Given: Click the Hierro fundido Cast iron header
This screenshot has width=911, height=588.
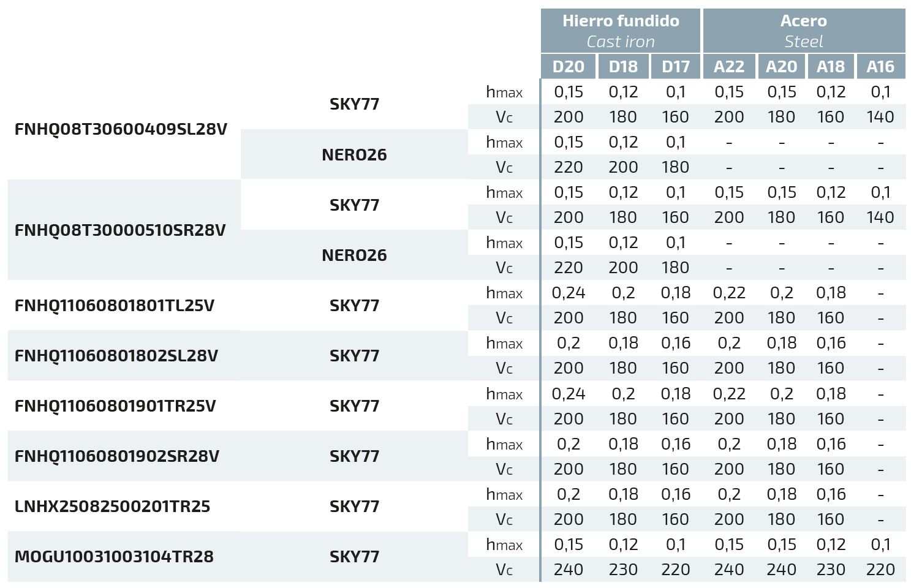Looking at the screenshot, I should click(x=620, y=31).
